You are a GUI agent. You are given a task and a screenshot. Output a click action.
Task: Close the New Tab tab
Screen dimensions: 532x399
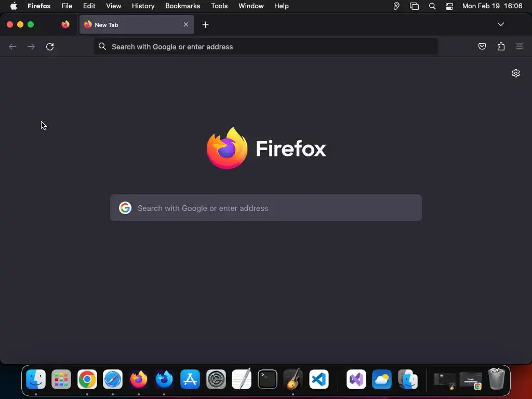coord(186,24)
